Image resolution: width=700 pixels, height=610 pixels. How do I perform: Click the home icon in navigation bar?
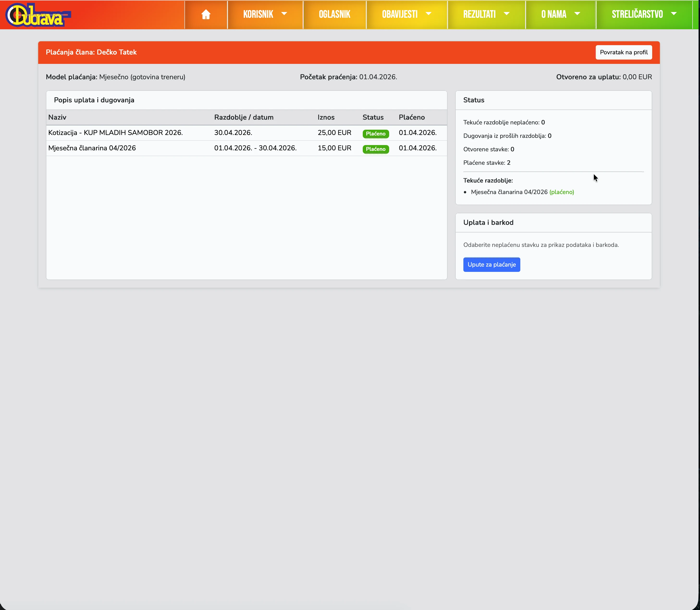206,14
